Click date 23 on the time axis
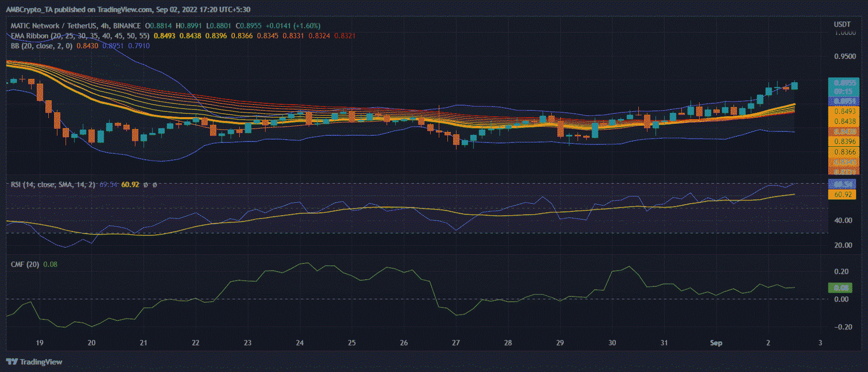Image resolution: width=868 pixels, height=372 pixels. click(247, 343)
